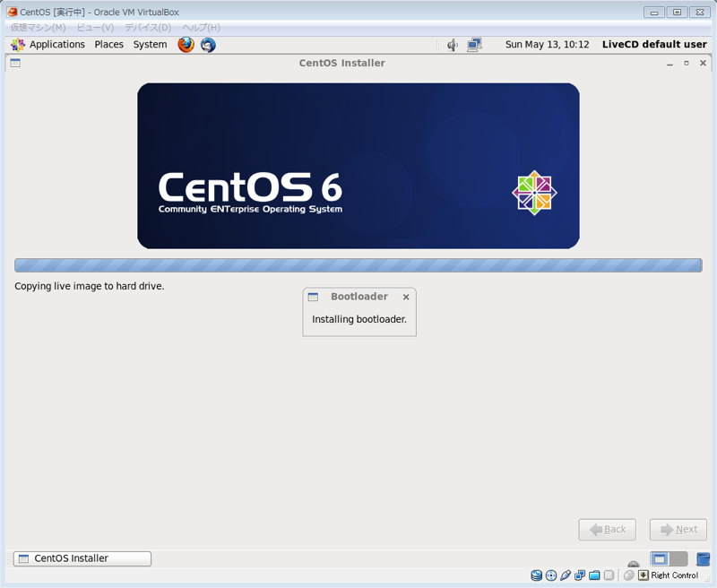Click the VirtualBox mouse integration status icon
Viewport: 717px width, 588px height.
tap(629, 575)
